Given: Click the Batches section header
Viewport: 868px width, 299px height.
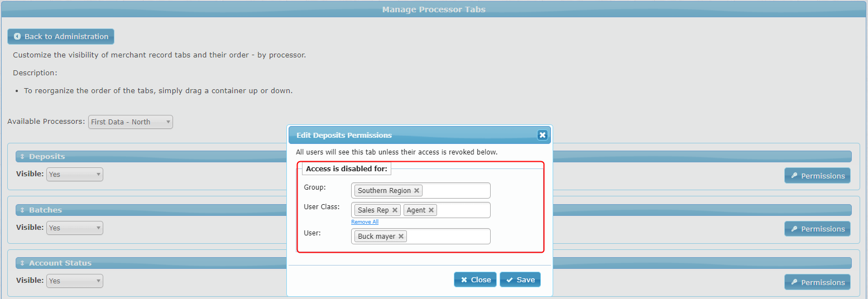Looking at the screenshot, I should [x=434, y=210].
